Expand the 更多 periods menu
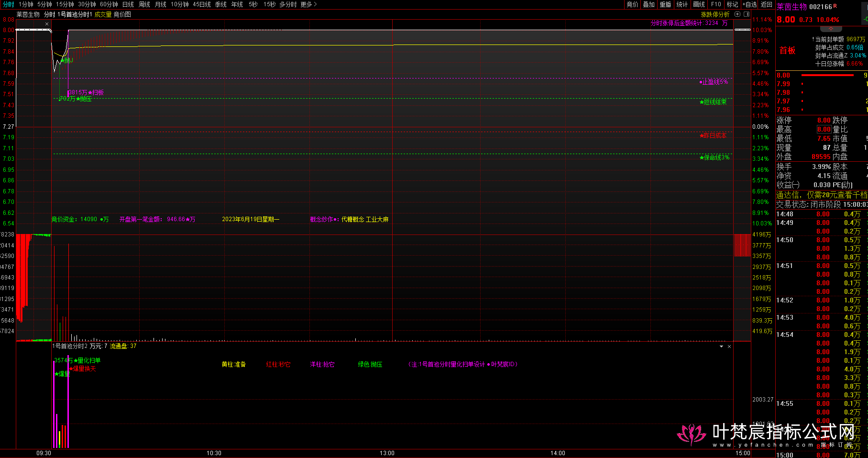The height and width of the screenshot is (458, 868). pos(308,4)
